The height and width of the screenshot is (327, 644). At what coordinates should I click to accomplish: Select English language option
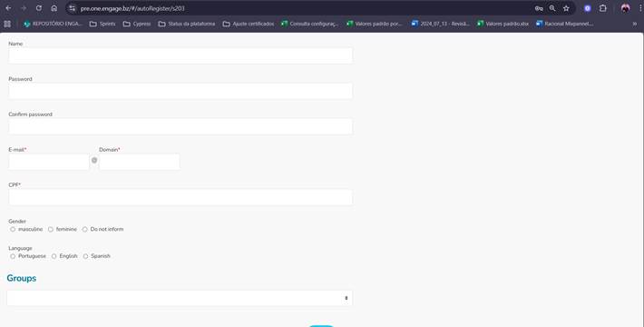pyautogui.click(x=54, y=256)
